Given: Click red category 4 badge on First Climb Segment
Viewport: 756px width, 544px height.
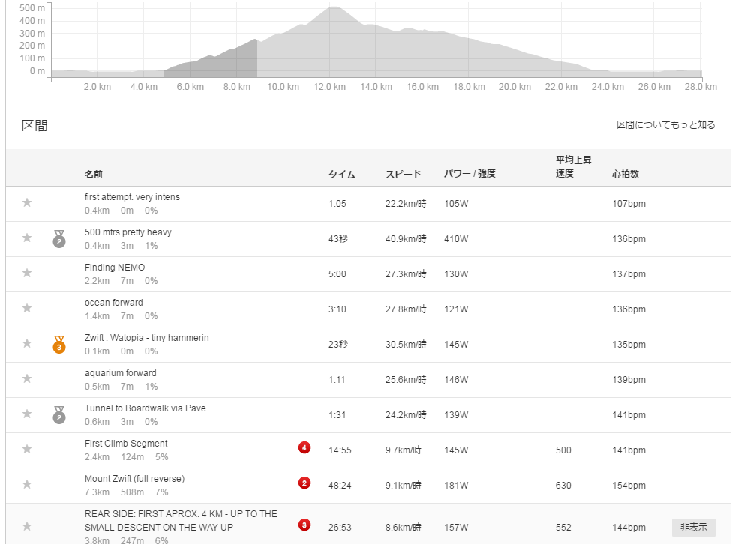Looking at the screenshot, I should tap(304, 448).
